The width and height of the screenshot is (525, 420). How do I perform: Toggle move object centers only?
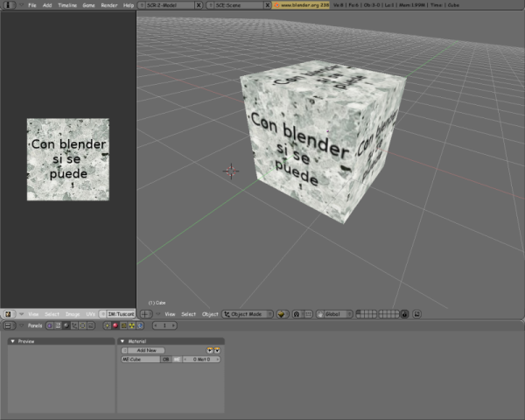308,314
